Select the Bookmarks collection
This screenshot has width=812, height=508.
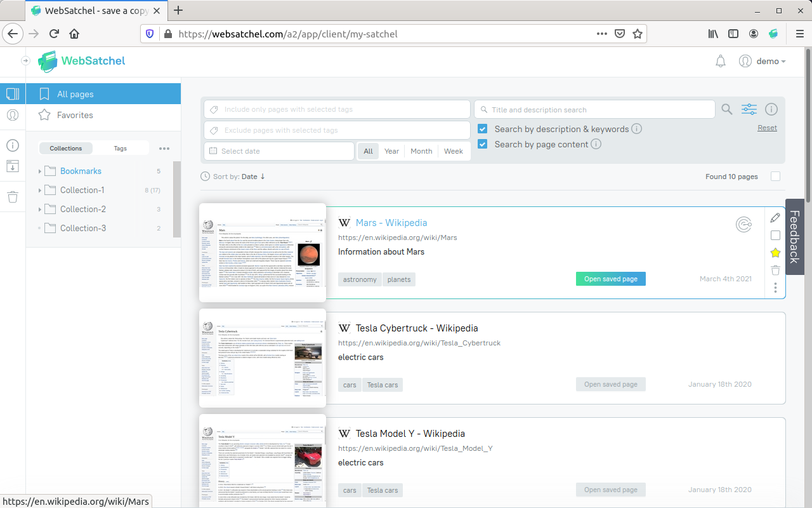coord(81,171)
